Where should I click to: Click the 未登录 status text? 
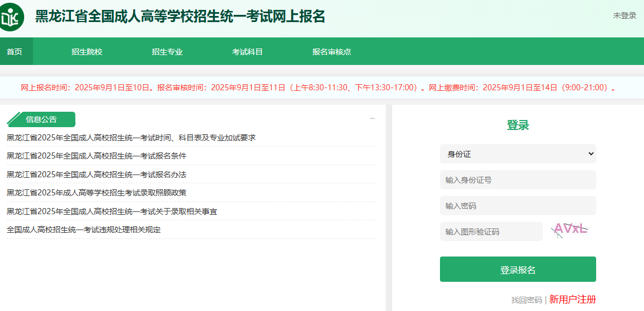(x=624, y=15)
